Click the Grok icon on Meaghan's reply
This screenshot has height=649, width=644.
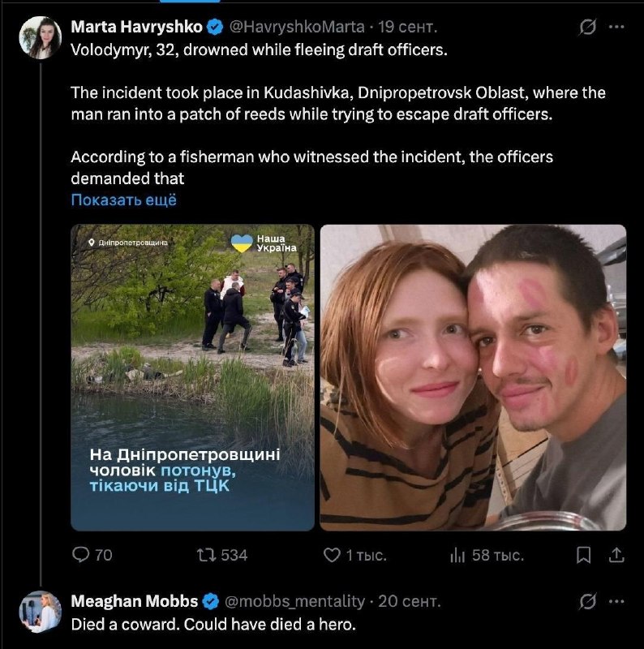(588, 601)
